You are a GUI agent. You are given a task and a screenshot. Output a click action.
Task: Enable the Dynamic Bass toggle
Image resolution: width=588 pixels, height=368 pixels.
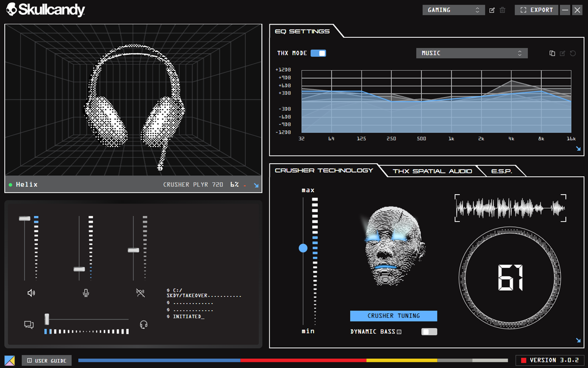[429, 332]
